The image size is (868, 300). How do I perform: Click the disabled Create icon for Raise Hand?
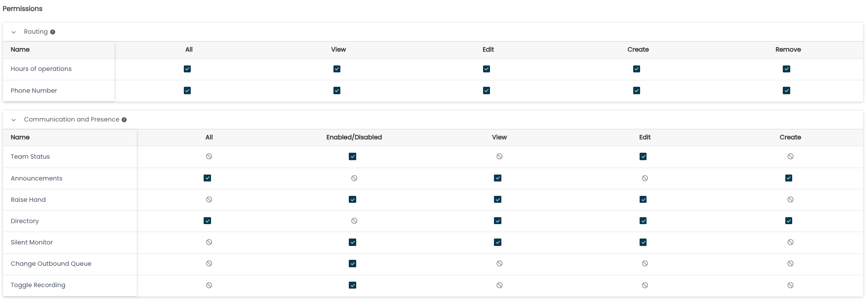[x=790, y=199]
